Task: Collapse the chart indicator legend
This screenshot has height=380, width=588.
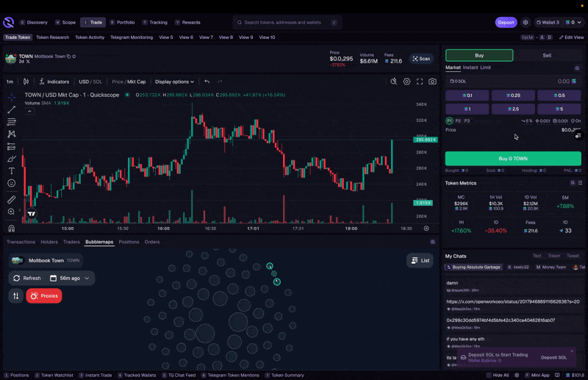Action: (29, 111)
